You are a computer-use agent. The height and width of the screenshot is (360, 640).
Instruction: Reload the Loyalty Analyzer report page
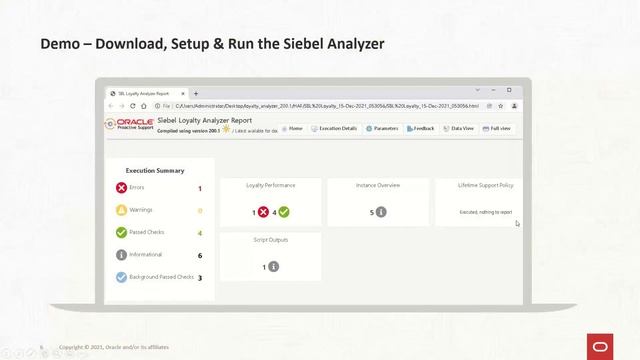133,106
